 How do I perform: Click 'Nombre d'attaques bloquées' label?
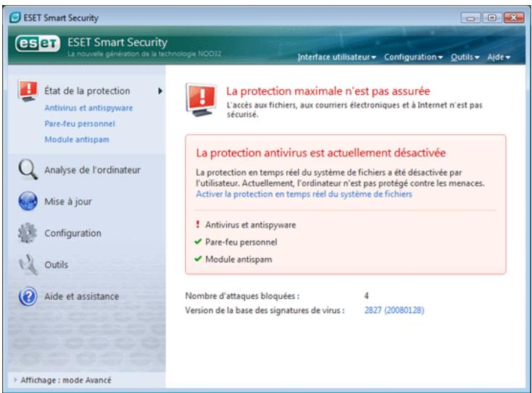tap(242, 296)
